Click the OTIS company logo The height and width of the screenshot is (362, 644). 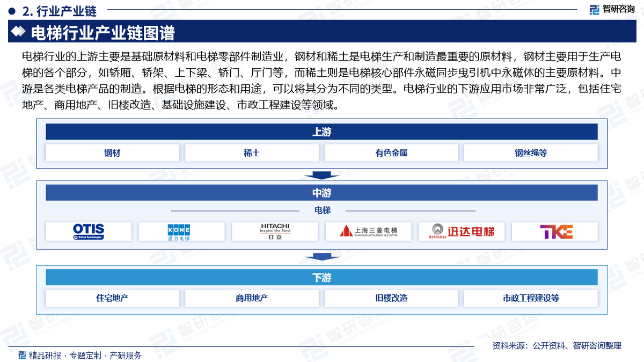click(x=89, y=231)
